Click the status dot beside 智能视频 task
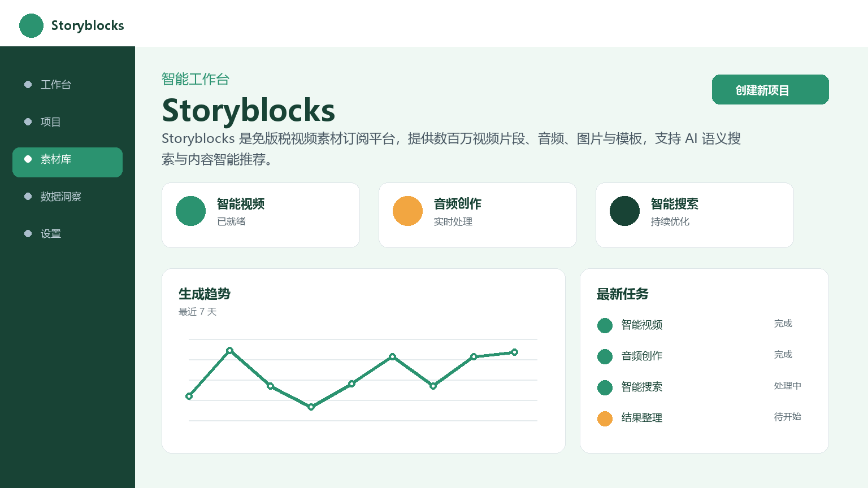The image size is (868, 488). (605, 325)
